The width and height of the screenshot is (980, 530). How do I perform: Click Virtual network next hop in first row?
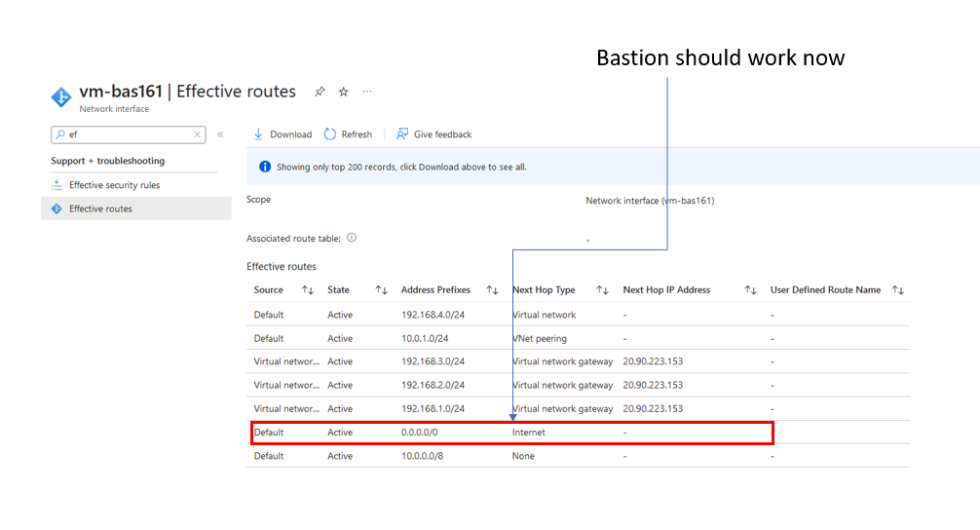(x=545, y=315)
